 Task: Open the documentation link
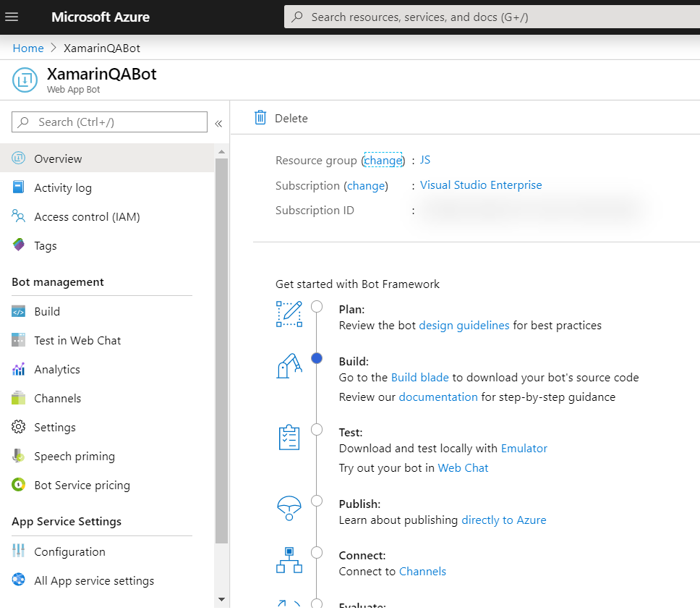coord(438,397)
